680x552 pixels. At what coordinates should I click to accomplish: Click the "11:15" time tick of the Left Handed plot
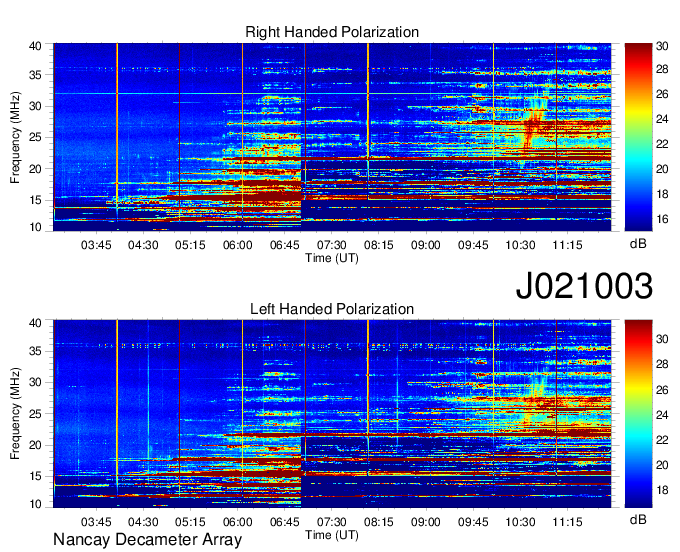click(x=567, y=522)
